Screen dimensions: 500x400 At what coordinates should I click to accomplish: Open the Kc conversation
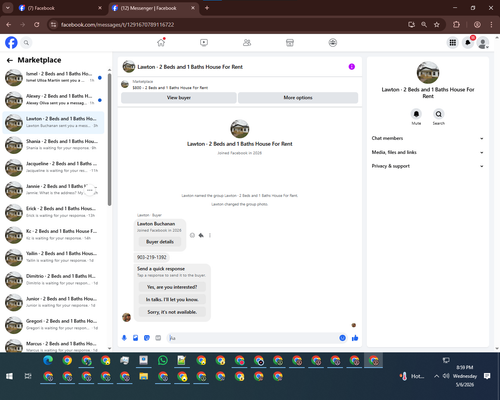tap(53, 235)
